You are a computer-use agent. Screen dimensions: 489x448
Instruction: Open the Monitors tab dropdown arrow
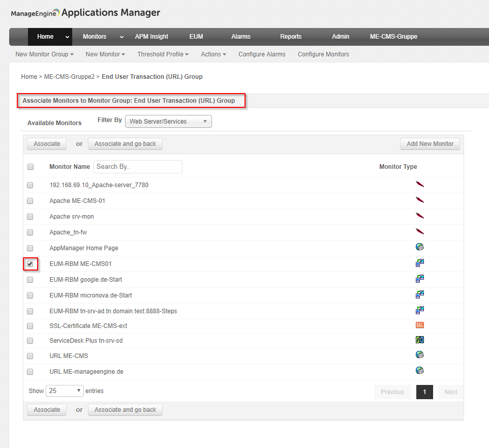tap(121, 37)
